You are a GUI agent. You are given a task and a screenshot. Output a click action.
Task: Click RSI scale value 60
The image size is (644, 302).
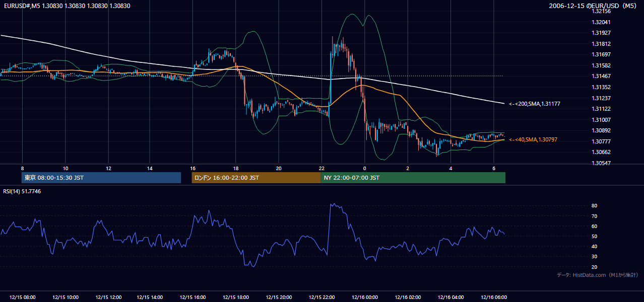point(595,226)
